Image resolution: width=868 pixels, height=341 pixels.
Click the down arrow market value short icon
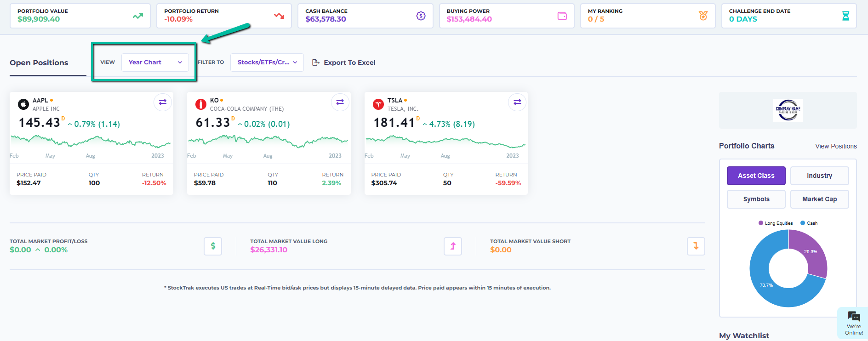pyautogui.click(x=696, y=246)
